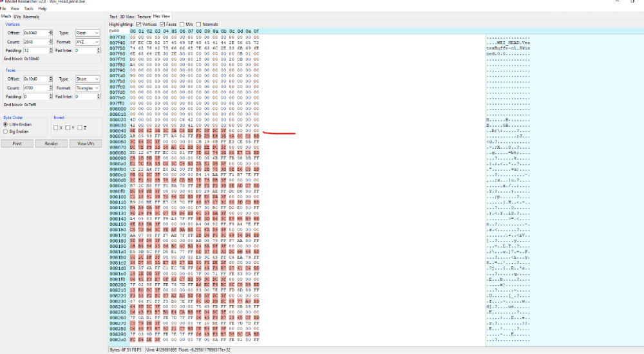Click the Vertices Pad Inter spinner arrows
The height and width of the screenshot is (354, 644).
pos(98,50)
